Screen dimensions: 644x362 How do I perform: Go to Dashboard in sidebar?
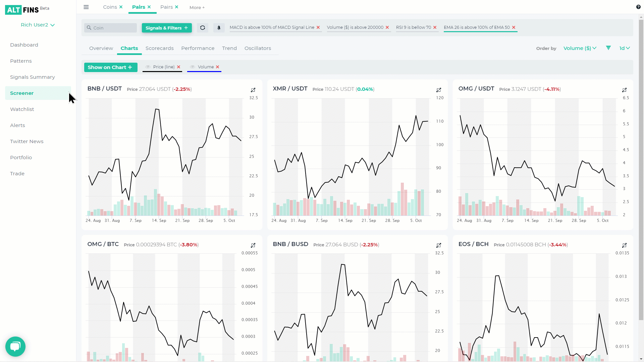24,45
